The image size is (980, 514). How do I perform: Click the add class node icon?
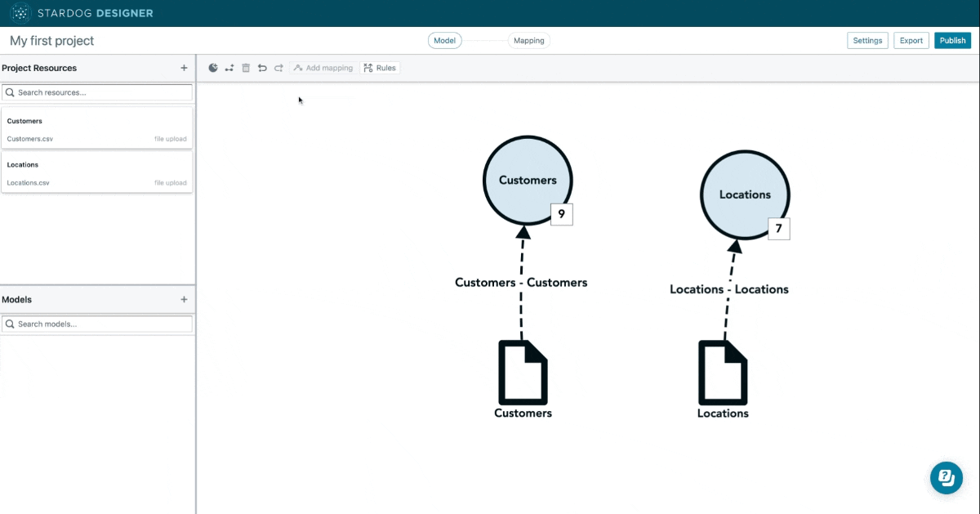tap(213, 68)
